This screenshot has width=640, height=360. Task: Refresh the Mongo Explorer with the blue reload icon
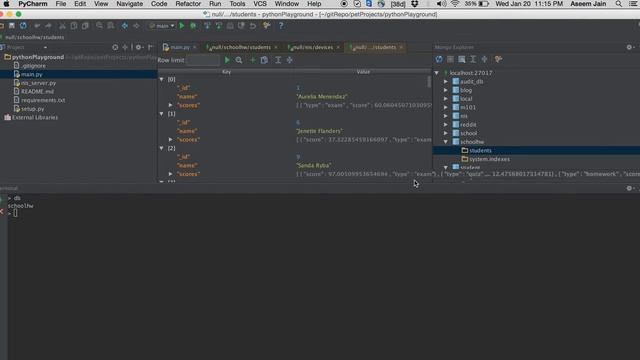tap(439, 59)
